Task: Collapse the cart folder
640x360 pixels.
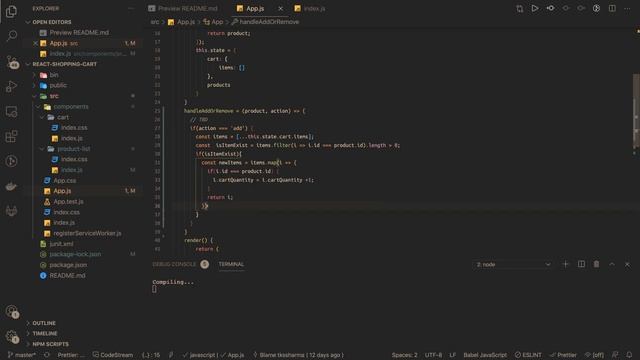Action: tap(63, 117)
